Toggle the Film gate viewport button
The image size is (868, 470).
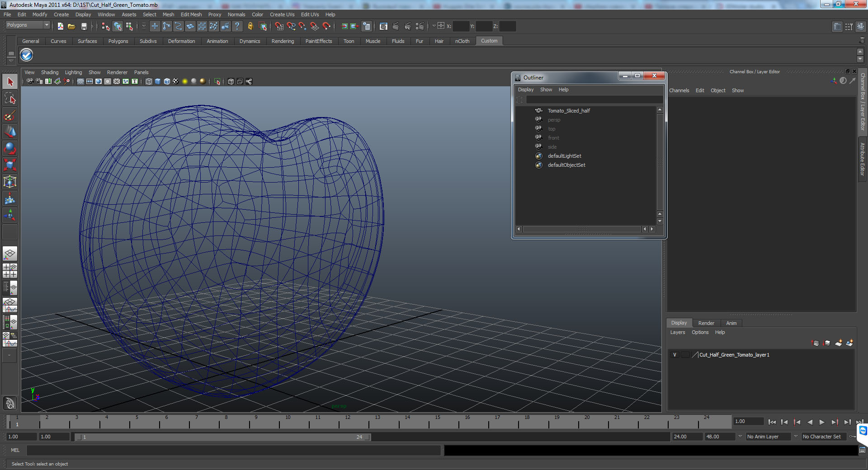[90, 81]
